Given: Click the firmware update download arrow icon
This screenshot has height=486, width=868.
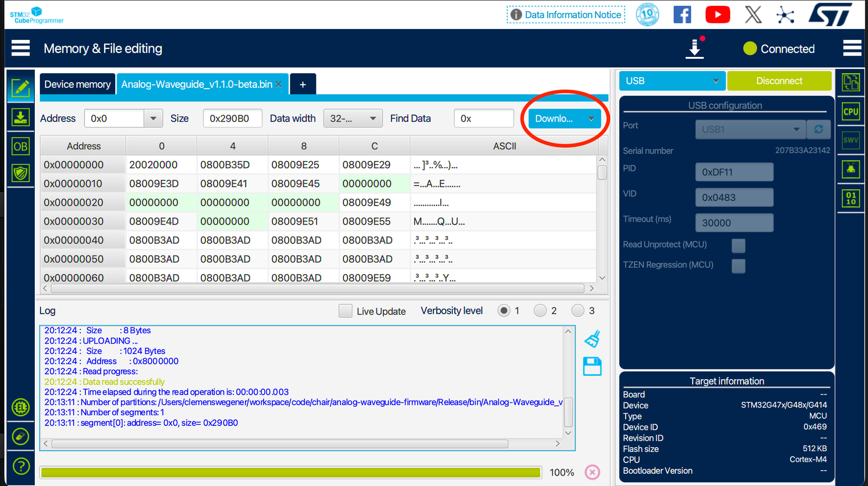Looking at the screenshot, I should [694, 48].
